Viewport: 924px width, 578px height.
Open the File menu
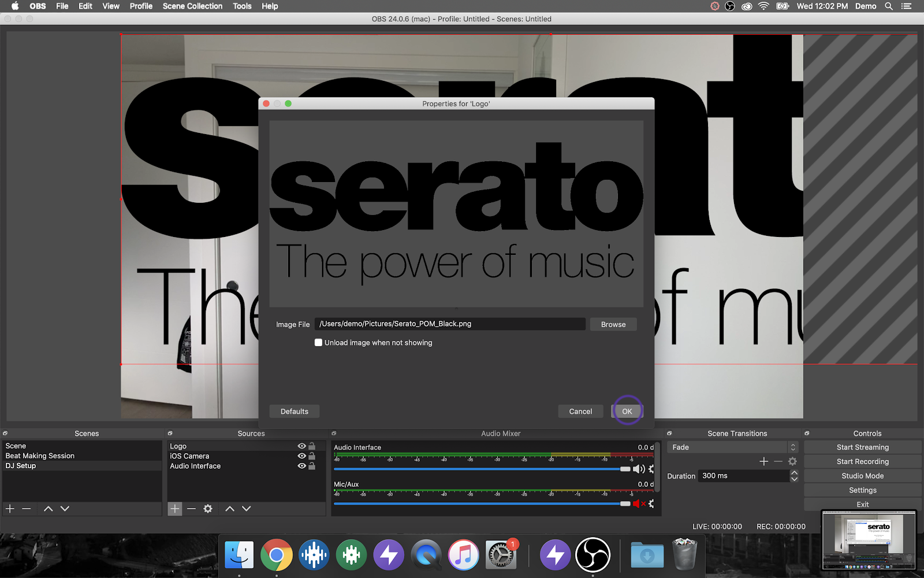pos(62,6)
